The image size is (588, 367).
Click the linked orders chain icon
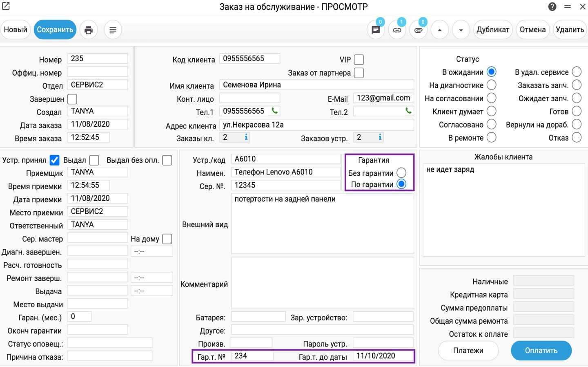tap(397, 30)
